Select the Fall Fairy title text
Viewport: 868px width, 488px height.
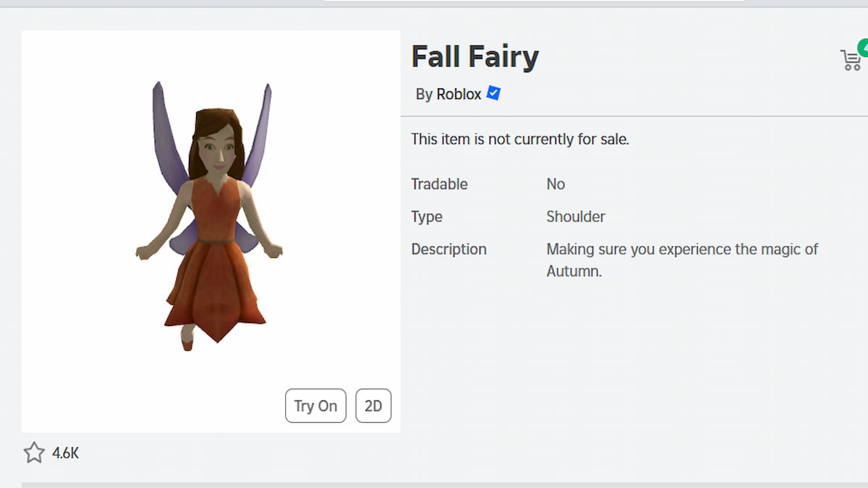click(x=475, y=56)
